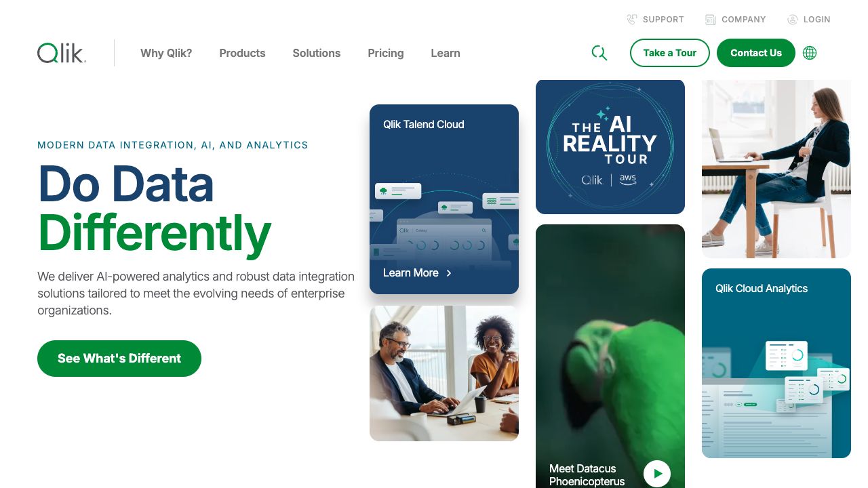This screenshot has width=868, height=488.
Task: Open the AI Reality Tour tile
Action: [610, 147]
